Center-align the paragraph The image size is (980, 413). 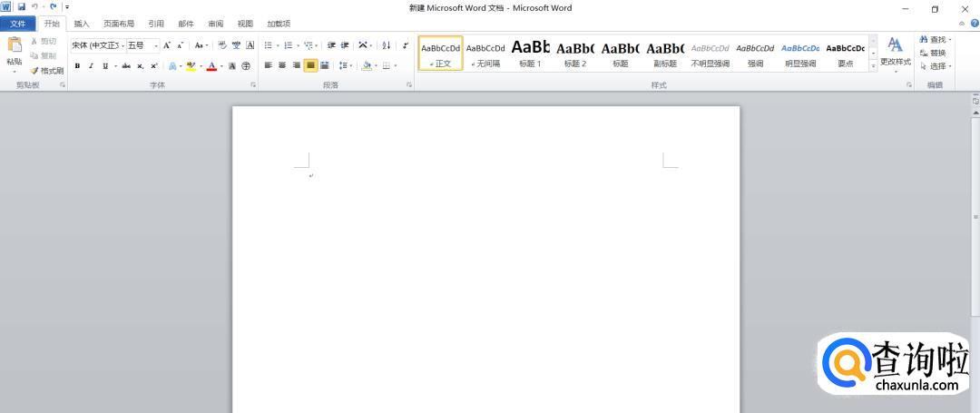point(282,65)
